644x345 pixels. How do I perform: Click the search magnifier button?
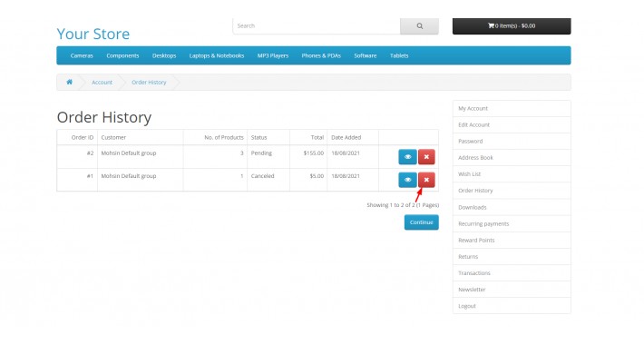[419, 26]
